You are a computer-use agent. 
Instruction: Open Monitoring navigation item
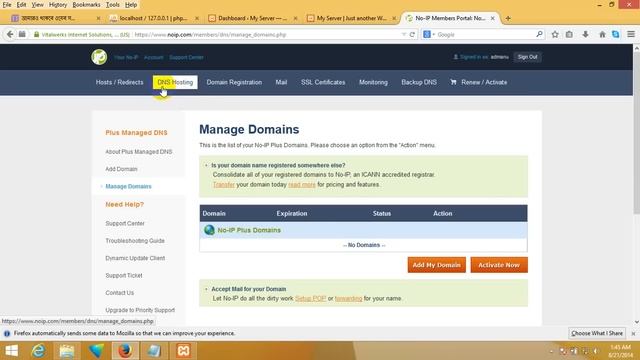[x=373, y=82]
